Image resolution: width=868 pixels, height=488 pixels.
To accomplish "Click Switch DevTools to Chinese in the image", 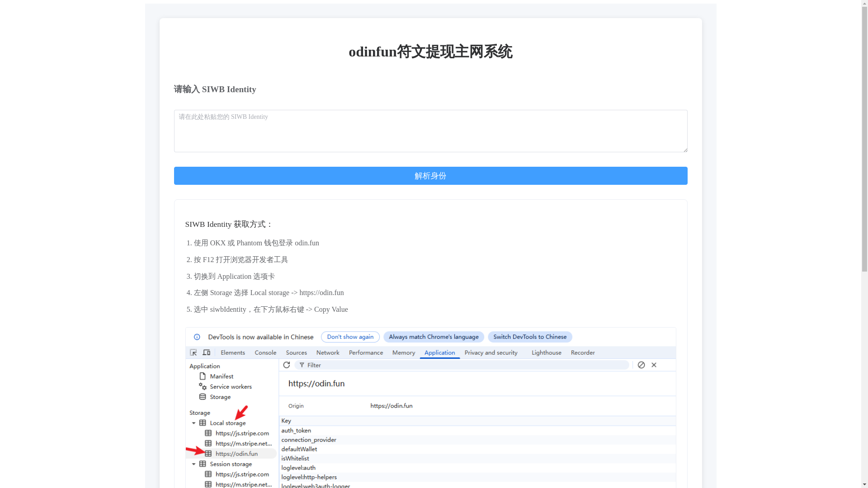I will tap(530, 337).
